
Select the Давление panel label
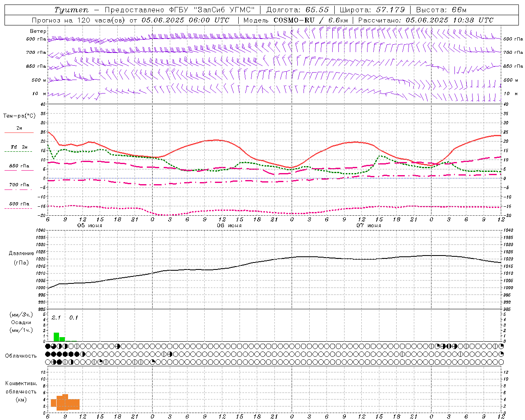[21, 253]
